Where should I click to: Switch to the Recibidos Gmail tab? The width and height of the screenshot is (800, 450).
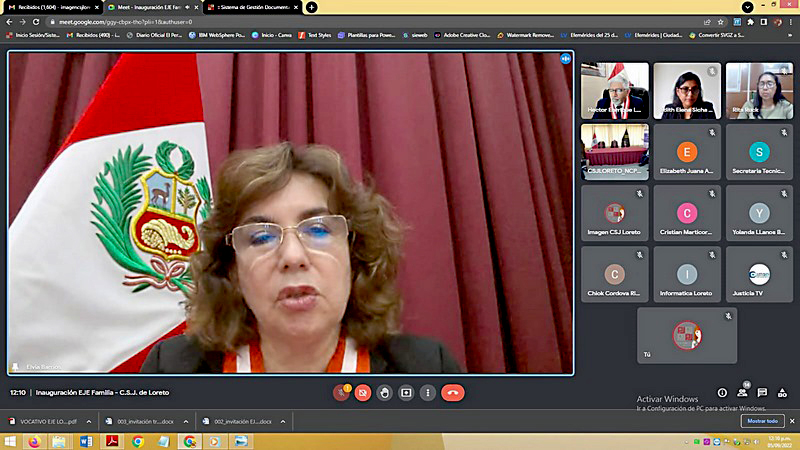49,7
